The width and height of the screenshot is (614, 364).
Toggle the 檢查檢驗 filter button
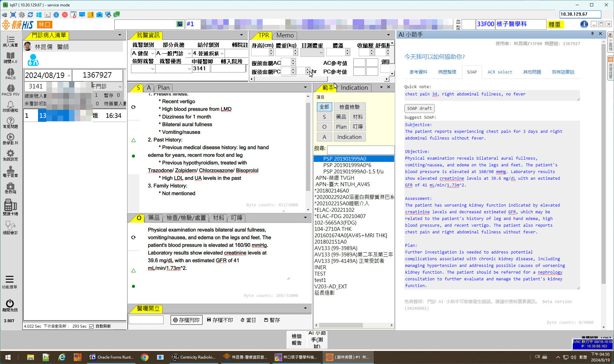pos(349,107)
